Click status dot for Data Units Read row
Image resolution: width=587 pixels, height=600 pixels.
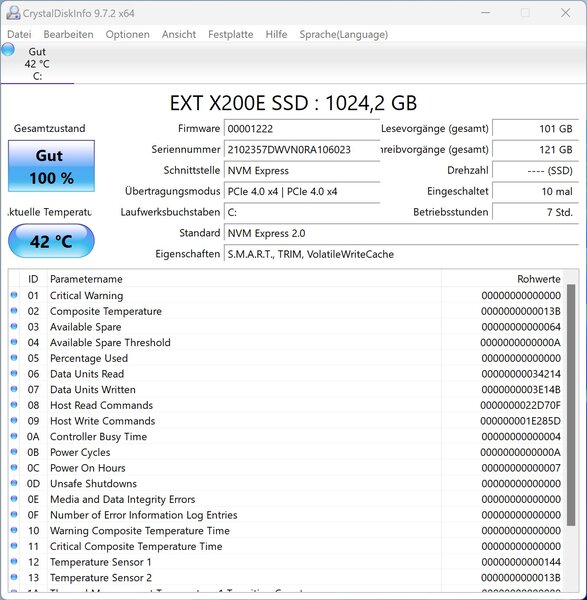(x=14, y=373)
